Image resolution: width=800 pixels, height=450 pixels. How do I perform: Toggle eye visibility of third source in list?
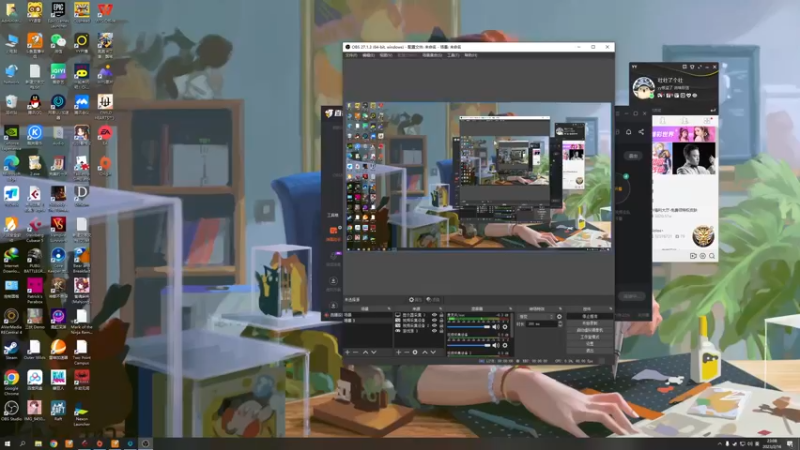pyautogui.click(x=435, y=326)
